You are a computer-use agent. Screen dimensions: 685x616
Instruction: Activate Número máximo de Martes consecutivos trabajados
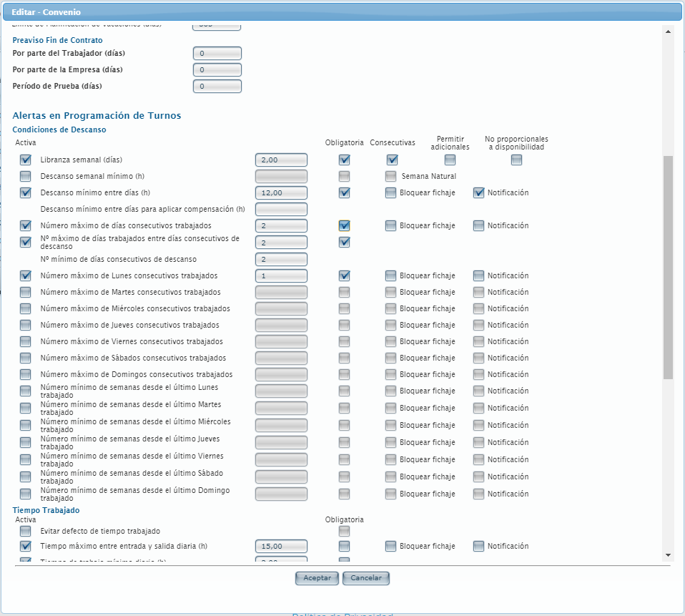26,292
